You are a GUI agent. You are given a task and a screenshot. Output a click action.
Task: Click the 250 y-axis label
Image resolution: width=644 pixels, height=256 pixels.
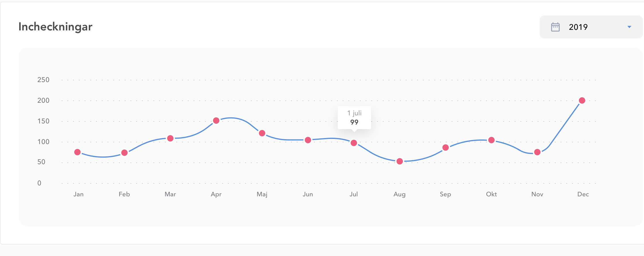coord(43,80)
